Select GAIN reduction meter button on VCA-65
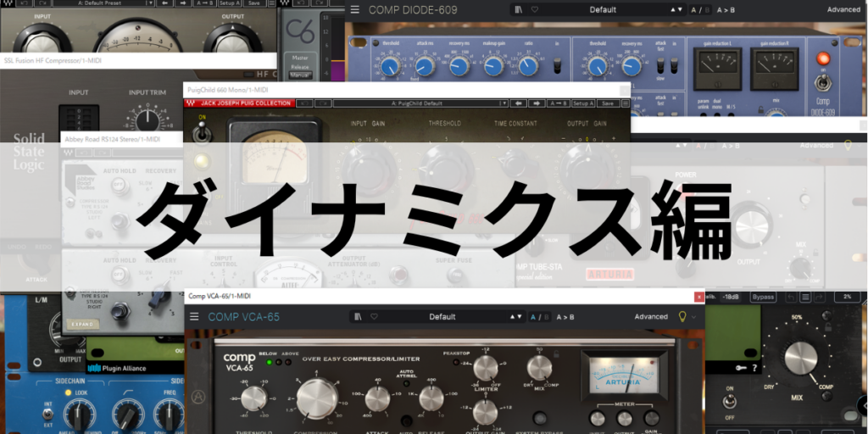This screenshot has height=434, width=868. pos(652,418)
